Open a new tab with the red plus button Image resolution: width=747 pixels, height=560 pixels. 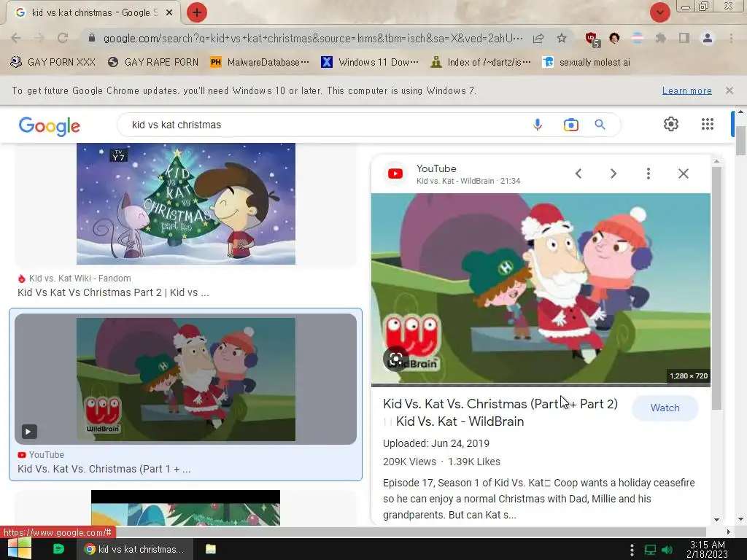(x=197, y=12)
